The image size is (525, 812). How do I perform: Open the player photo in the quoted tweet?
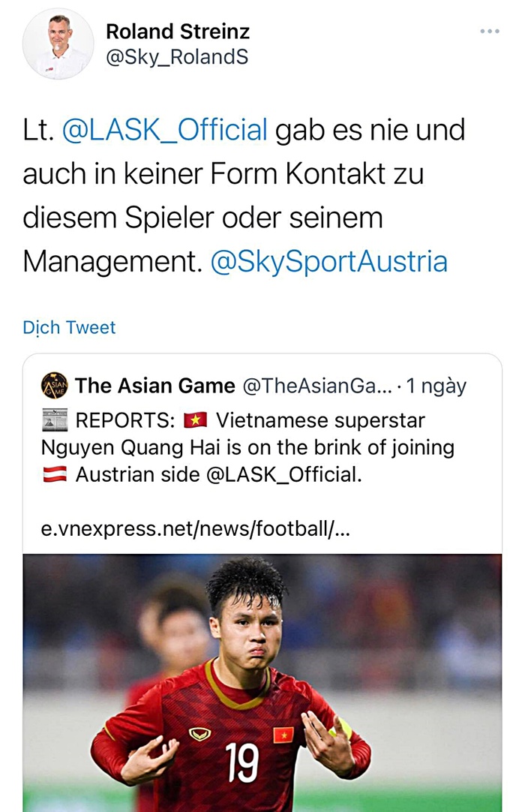[262, 675]
